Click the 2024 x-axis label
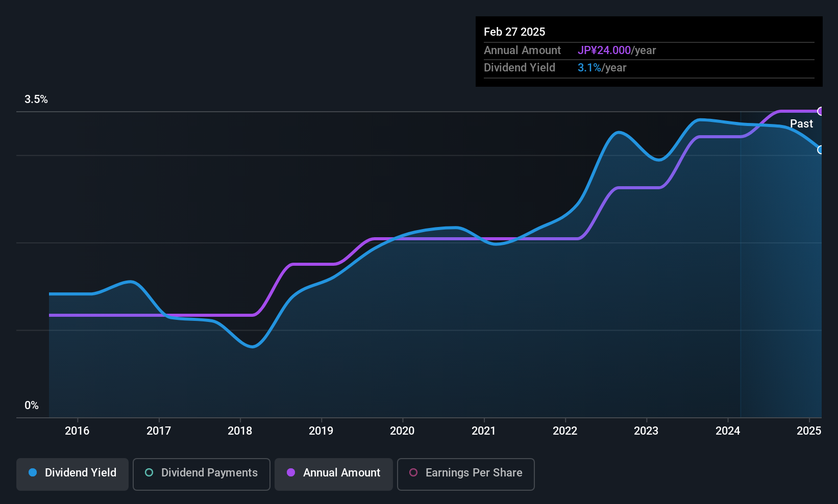The width and height of the screenshot is (838, 504). point(728,431)
